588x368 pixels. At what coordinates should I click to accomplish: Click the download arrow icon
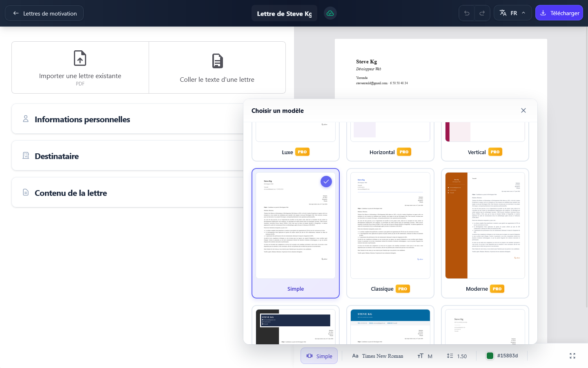point(543,13)
